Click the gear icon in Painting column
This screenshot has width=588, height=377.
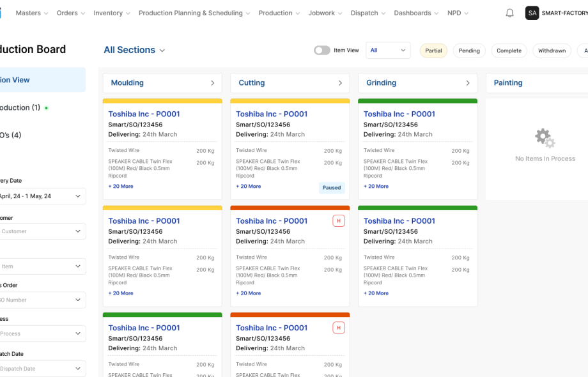[x=545, y=137]
